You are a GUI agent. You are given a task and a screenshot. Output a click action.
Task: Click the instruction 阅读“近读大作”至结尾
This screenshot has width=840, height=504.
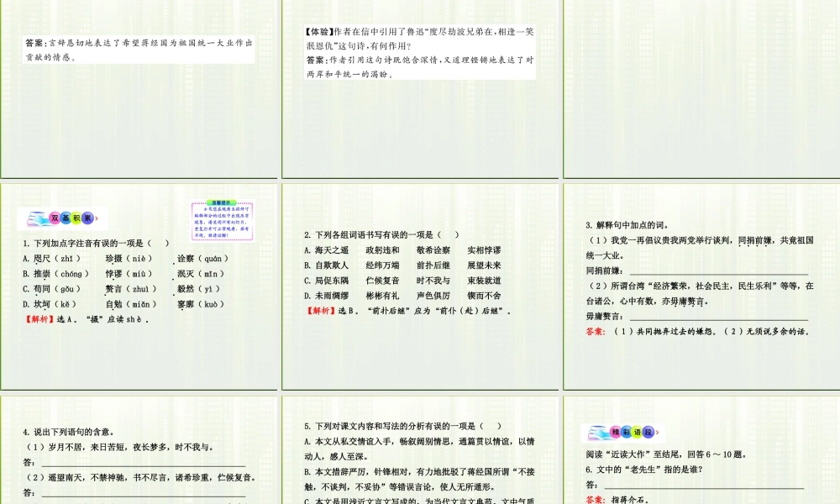[x=666, y=454]
